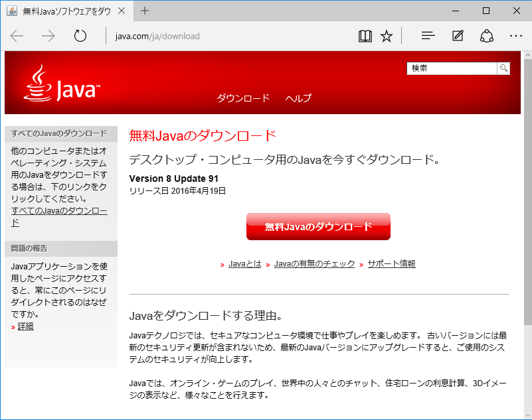
Task: Click the browser Back arrow button
Action: tap(17, 36)
